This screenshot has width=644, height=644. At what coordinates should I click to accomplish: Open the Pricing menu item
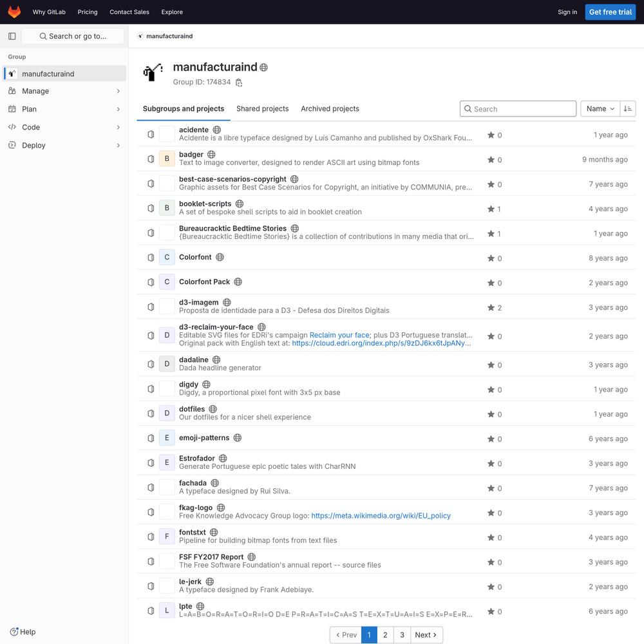(x=88, y=12)
